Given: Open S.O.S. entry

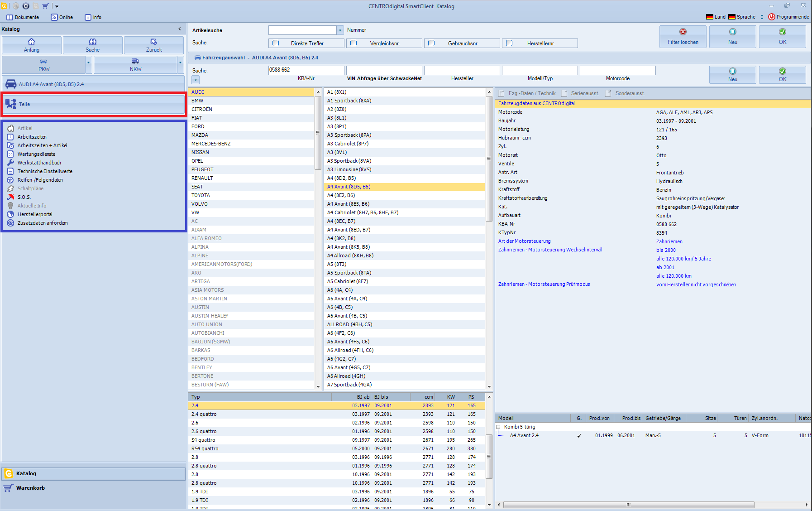Looking at the screenshot, I should [24, 197].
